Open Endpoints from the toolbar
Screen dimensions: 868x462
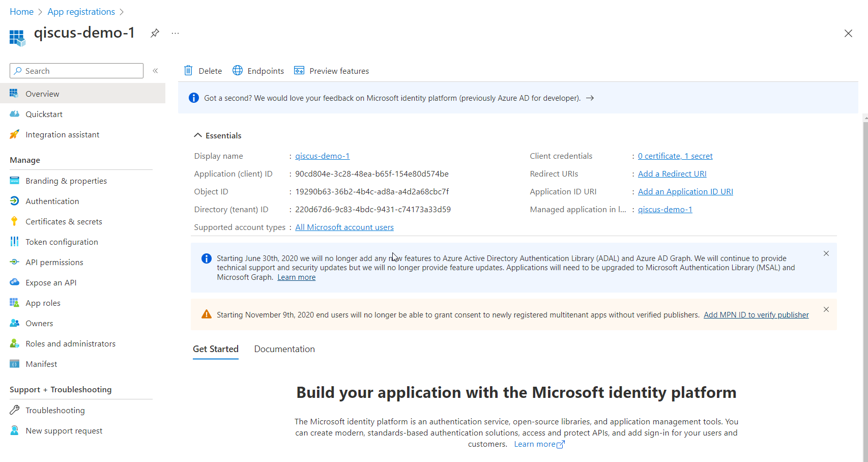pyautogui.click(x=258, y=71)
